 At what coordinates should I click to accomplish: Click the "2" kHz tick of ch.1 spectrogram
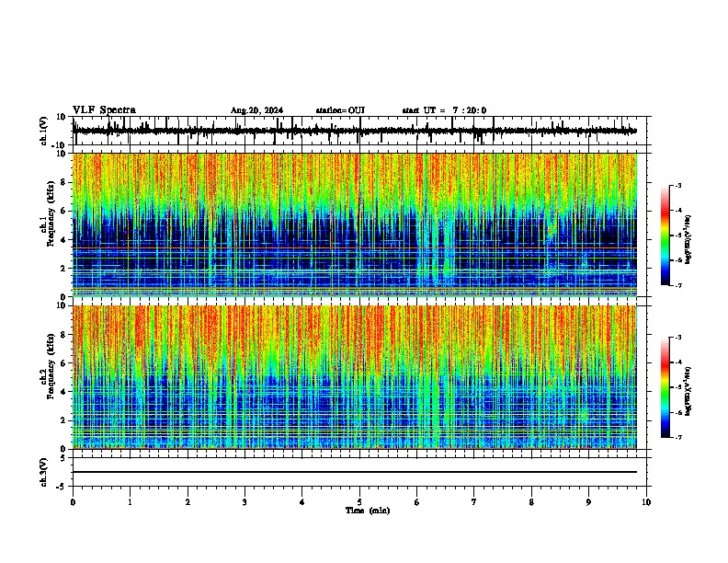point(64,268)
